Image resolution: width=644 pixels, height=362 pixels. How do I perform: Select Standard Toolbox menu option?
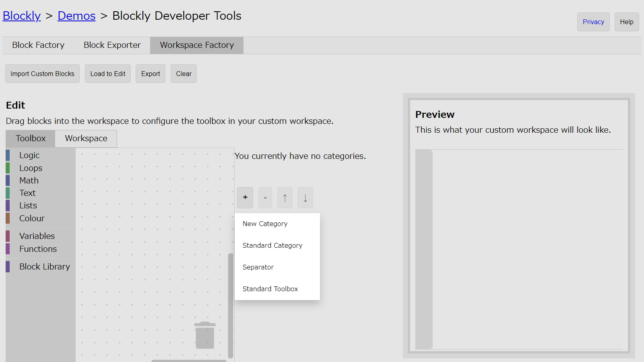[x=270, y=289]
